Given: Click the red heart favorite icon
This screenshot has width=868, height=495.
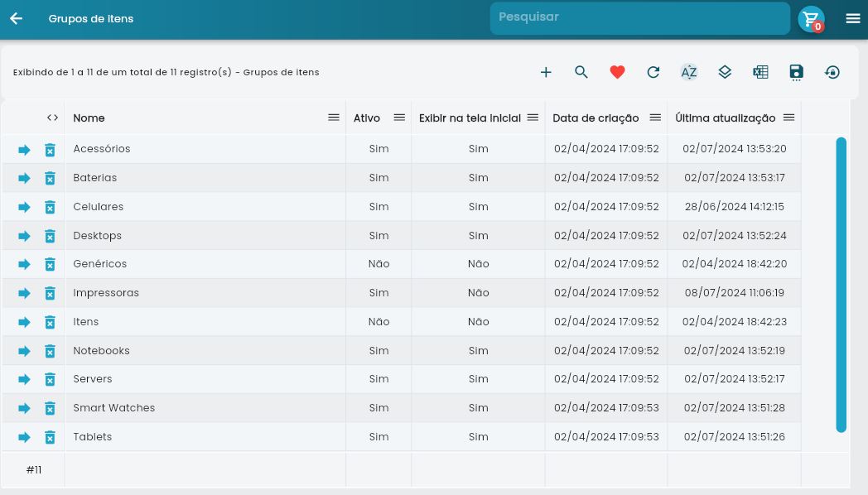Looking at the screenshot, I should (617, 72).
